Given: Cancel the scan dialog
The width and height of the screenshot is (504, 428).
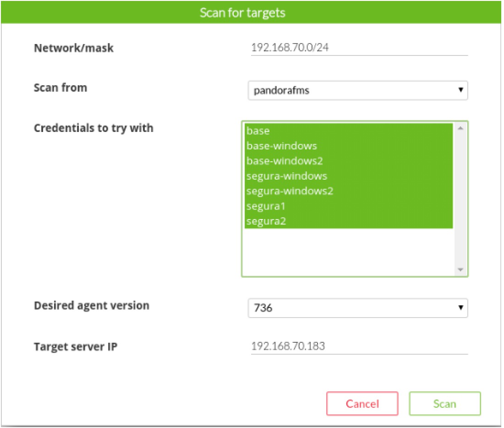Looking at the screenshot, I should point(362,404).
